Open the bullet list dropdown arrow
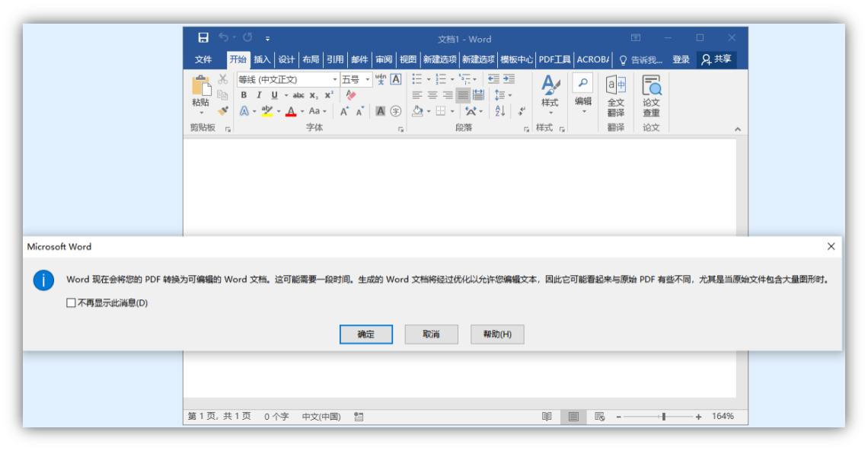This screenshot has width=868, height=451. (x=429, y=80)
